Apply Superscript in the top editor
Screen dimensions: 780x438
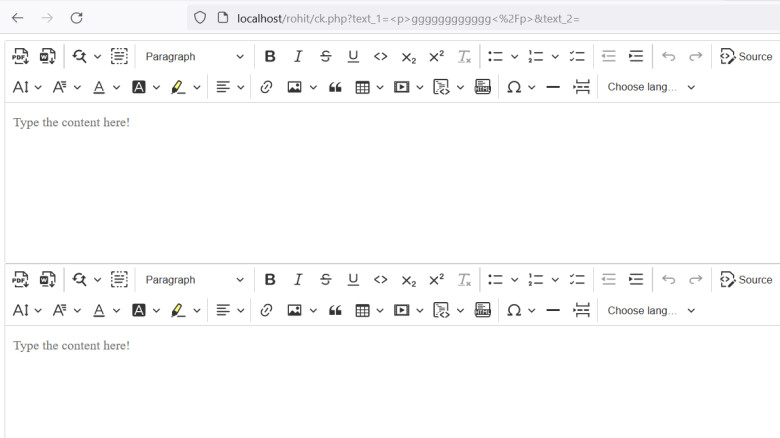[436, 56]
